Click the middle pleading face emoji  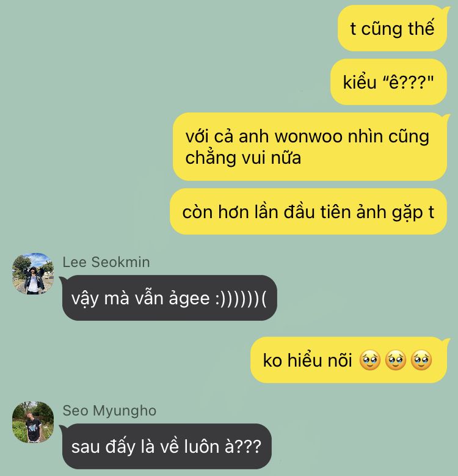[x=396, y=360]
